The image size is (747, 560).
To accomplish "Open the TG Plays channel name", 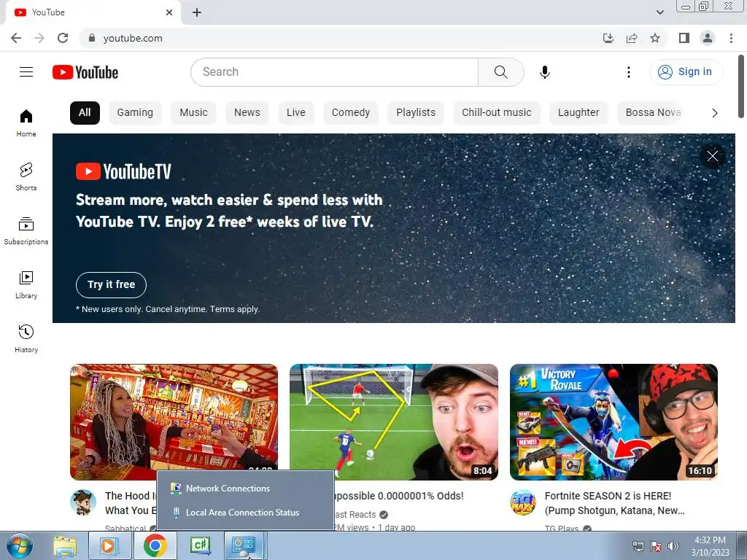I will point(562,528).
